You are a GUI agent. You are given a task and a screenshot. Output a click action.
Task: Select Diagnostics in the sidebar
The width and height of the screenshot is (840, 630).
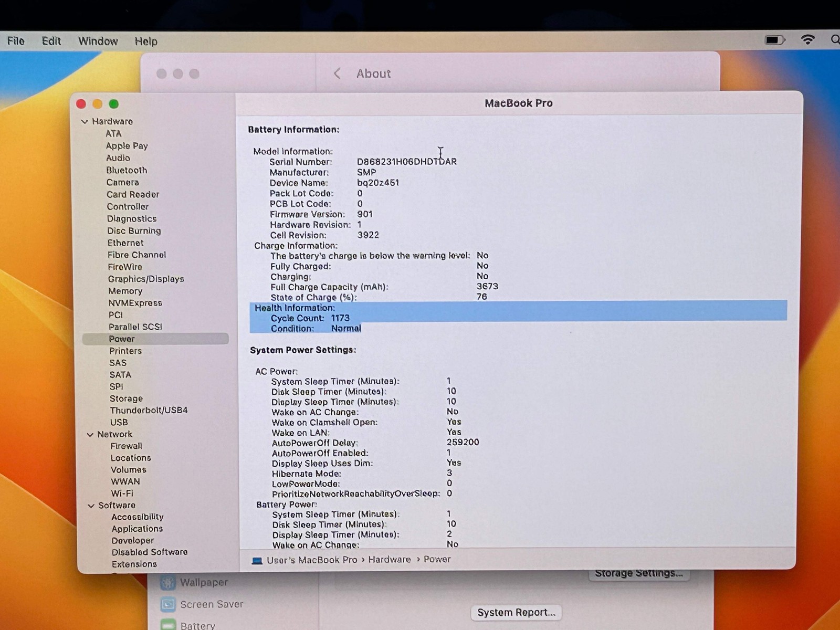tap(132, 218)
